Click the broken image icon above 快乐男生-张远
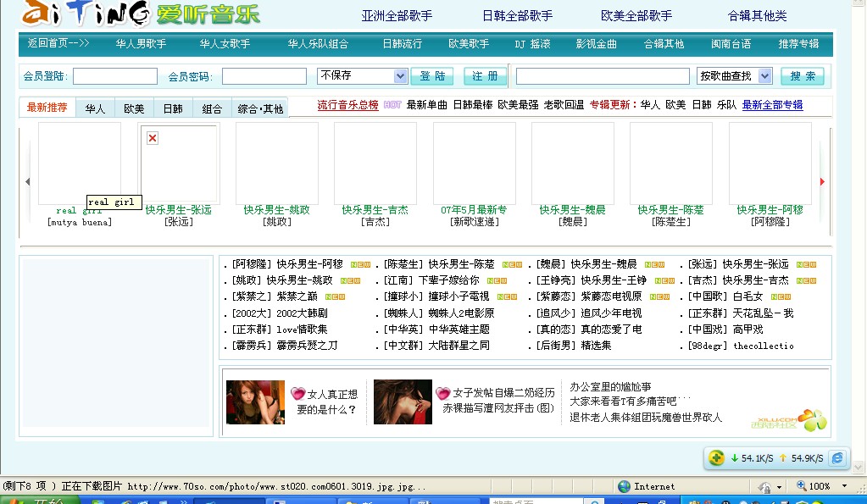 (x=153, y=138)
